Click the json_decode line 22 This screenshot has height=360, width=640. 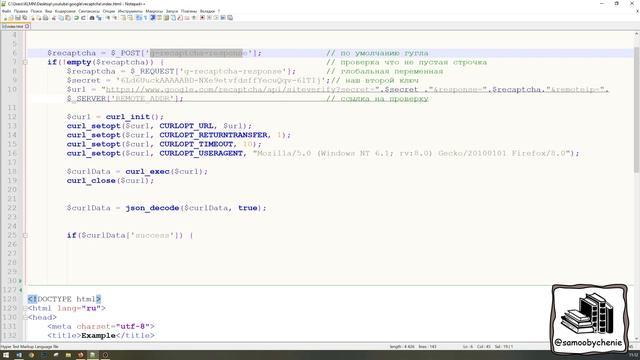point(167,208)
